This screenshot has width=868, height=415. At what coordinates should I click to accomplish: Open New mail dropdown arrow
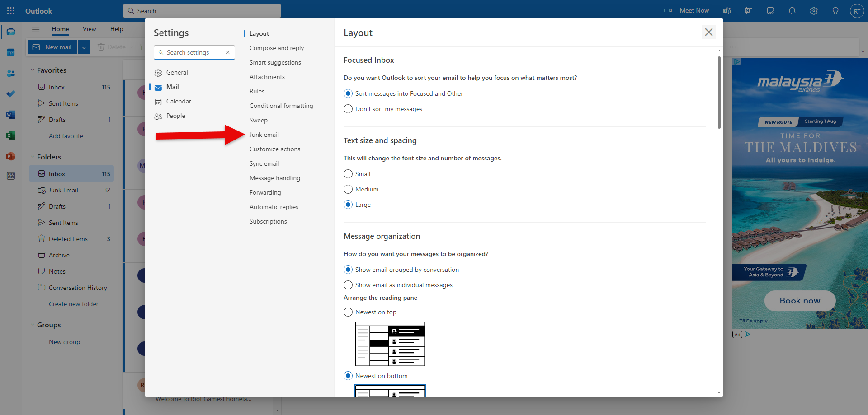[x=84, y=47]
